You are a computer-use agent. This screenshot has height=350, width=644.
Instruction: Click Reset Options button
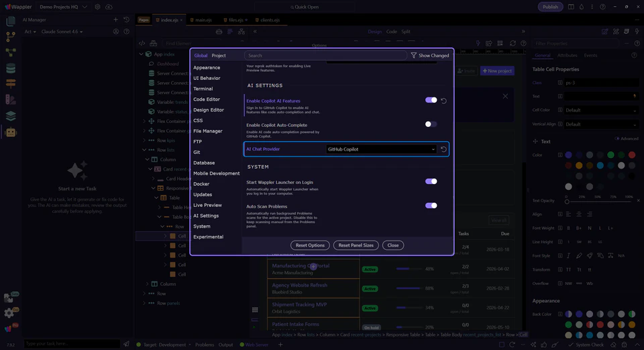(310, 245)
